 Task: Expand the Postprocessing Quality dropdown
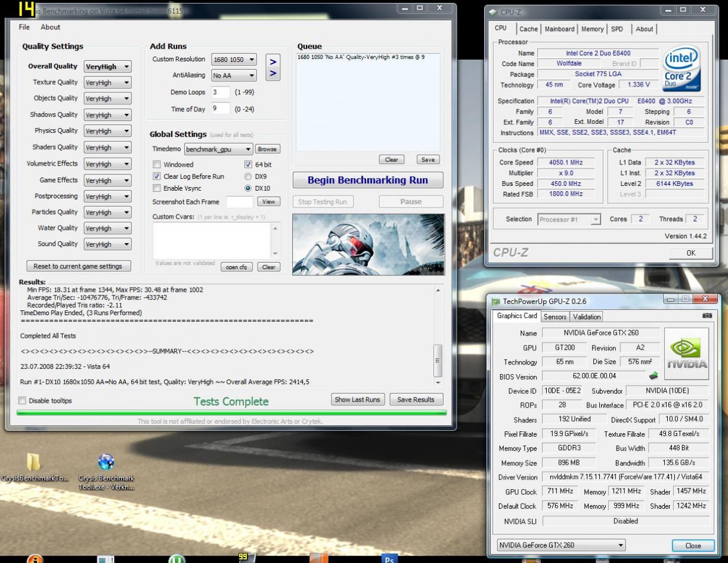(107, 197)
